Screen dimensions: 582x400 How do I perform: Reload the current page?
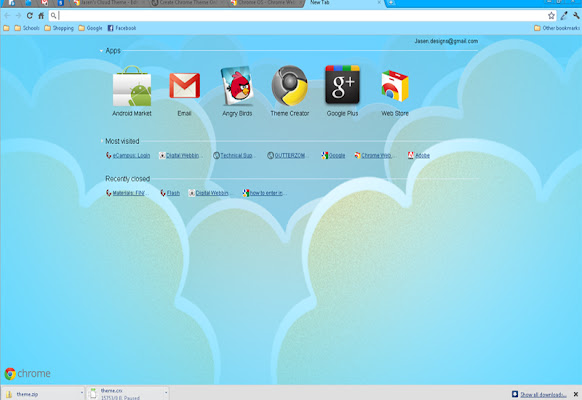tap(29, 16)
